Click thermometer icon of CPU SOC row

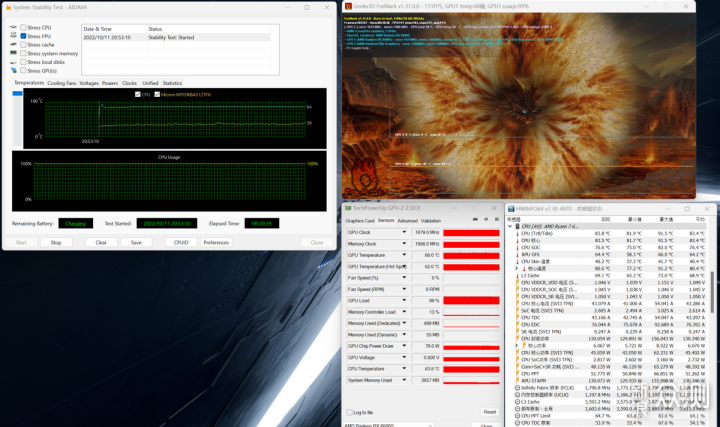[x=518, y=247]
